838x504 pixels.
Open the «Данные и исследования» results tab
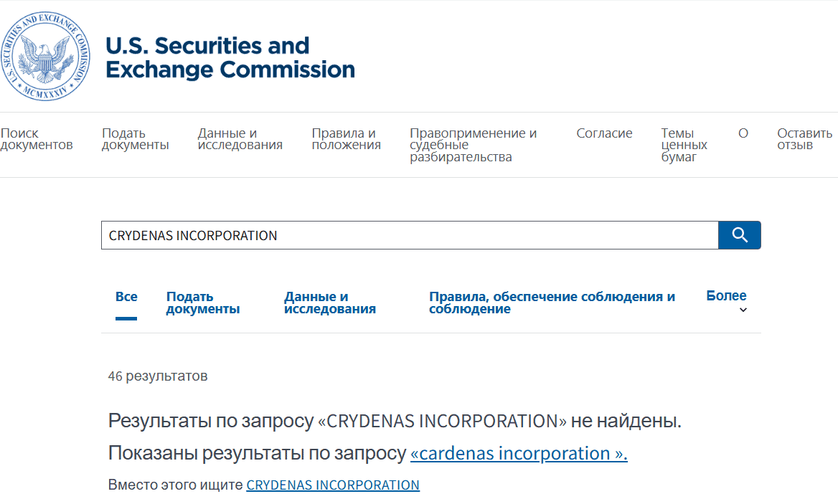pyautogui.click(x=329, y=301)
